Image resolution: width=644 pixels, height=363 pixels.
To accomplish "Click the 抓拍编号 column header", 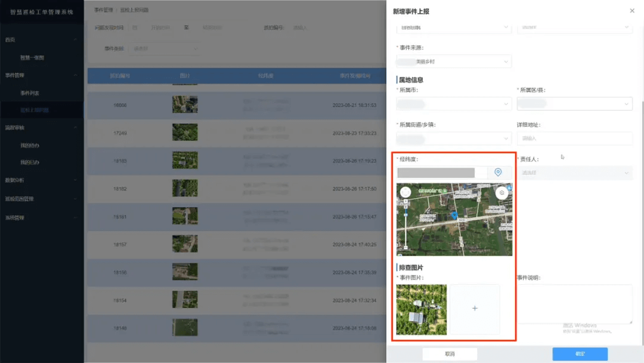I will point(120,76).
